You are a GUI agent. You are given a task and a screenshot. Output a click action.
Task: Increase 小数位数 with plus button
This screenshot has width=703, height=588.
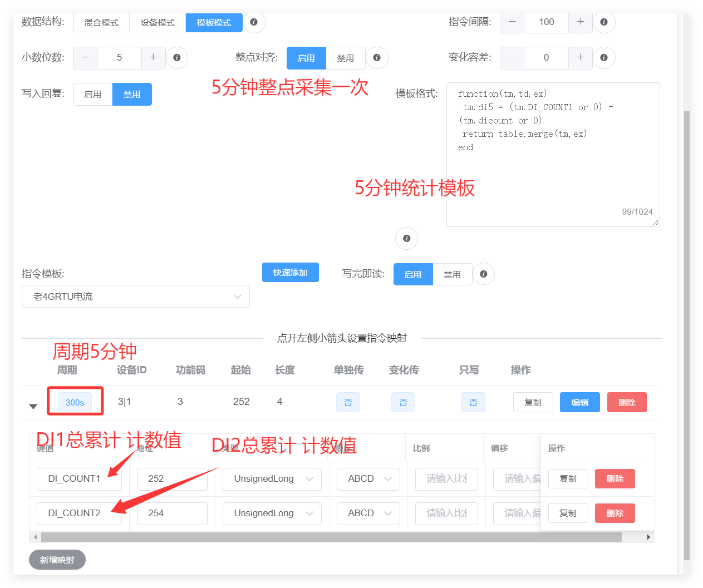(154, 58)
